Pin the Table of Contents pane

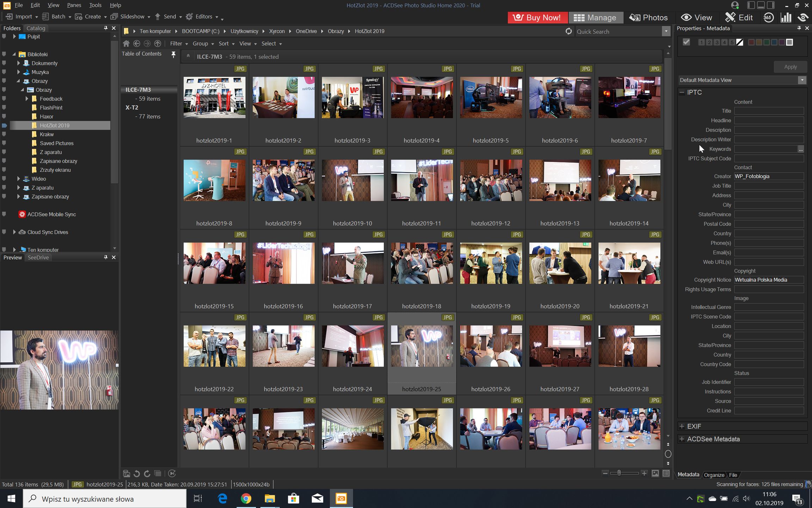point(173,54)
